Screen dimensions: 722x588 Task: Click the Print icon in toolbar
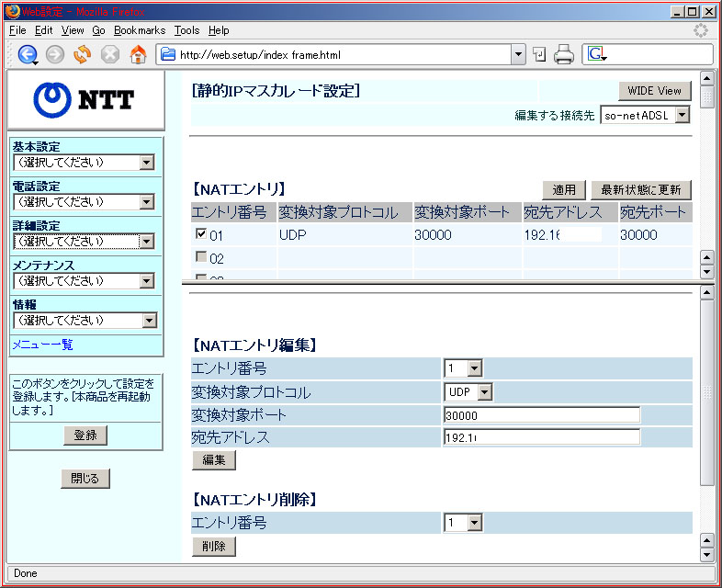click(564, 54)
